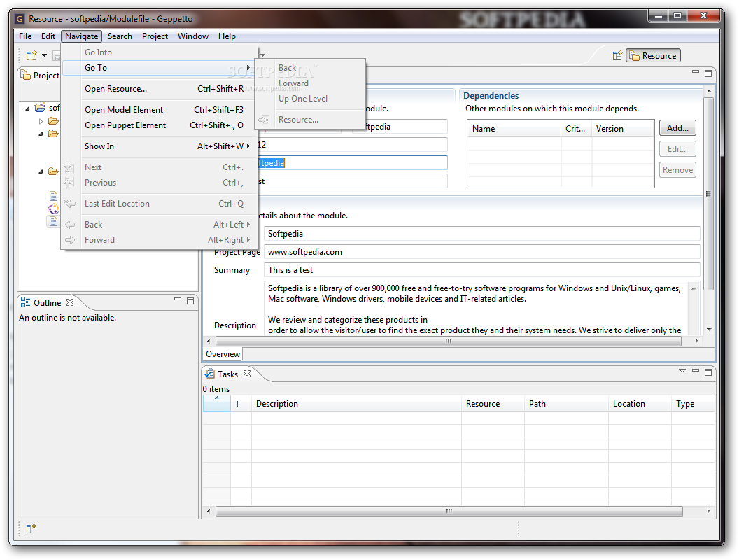Click the Resource... icon in Go To submenu
This screenshot has height=560, width=739.
click(263, 120)
